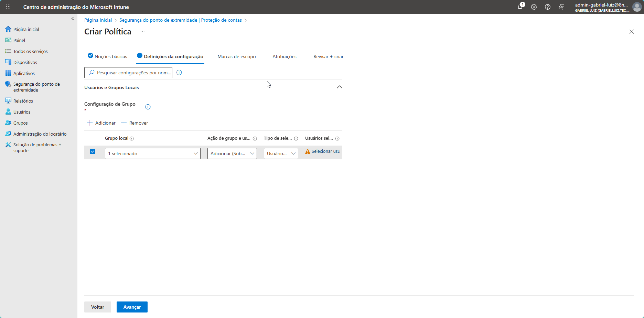This screenshot has height=318, width=644.
Task: Click the Selecionar usuários link
Action: coord(325,151)
